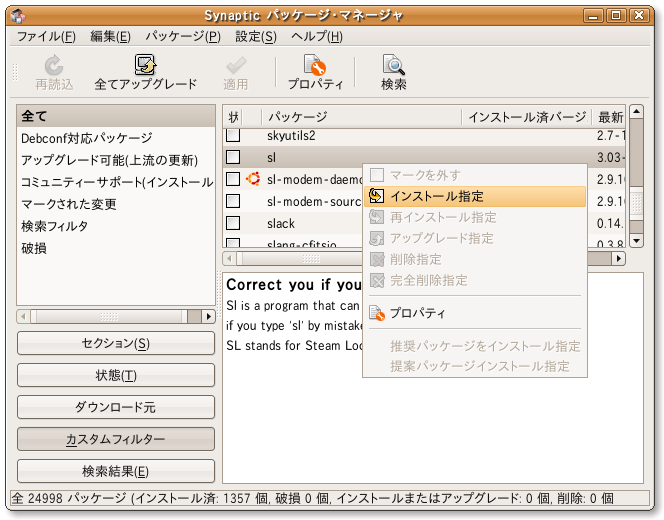Toggle checkbox for sl-modem-source package
This screenshot has height=520, width=664.
(x=233, y=201)
